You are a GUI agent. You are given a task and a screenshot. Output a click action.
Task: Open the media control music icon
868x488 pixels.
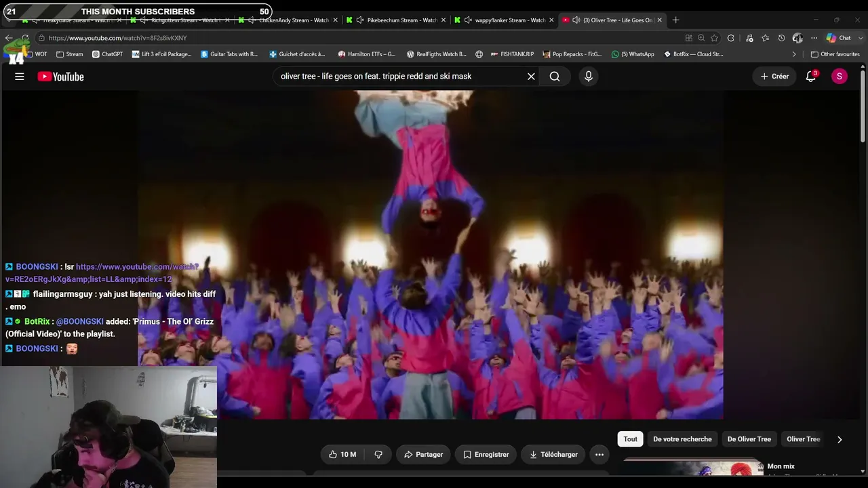point(749,38)
